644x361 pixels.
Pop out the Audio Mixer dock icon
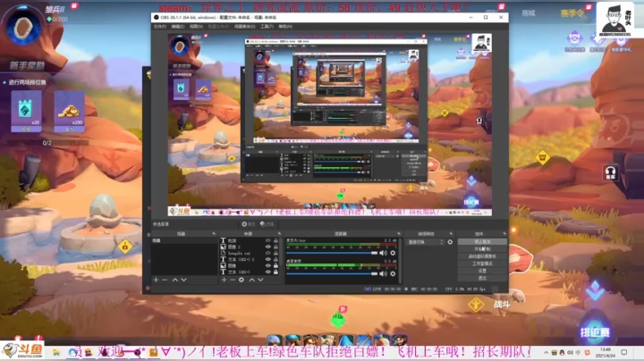coord(398,233)
